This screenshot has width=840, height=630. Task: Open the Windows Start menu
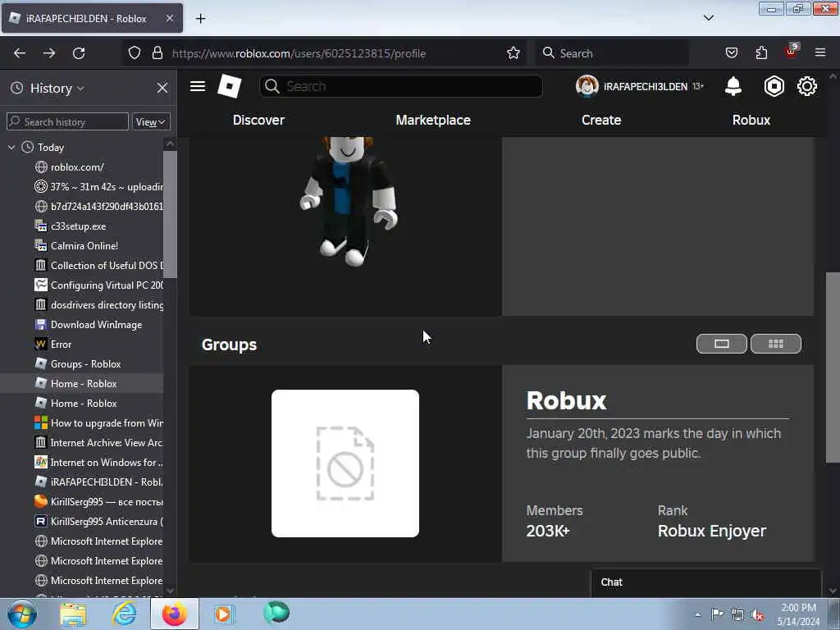coord(21,614)
